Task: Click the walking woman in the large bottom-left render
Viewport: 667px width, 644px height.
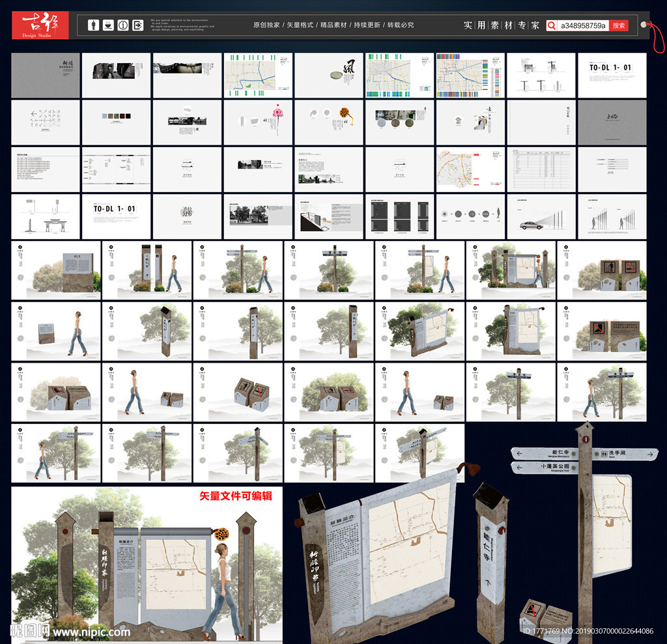Action: [224, 591]
